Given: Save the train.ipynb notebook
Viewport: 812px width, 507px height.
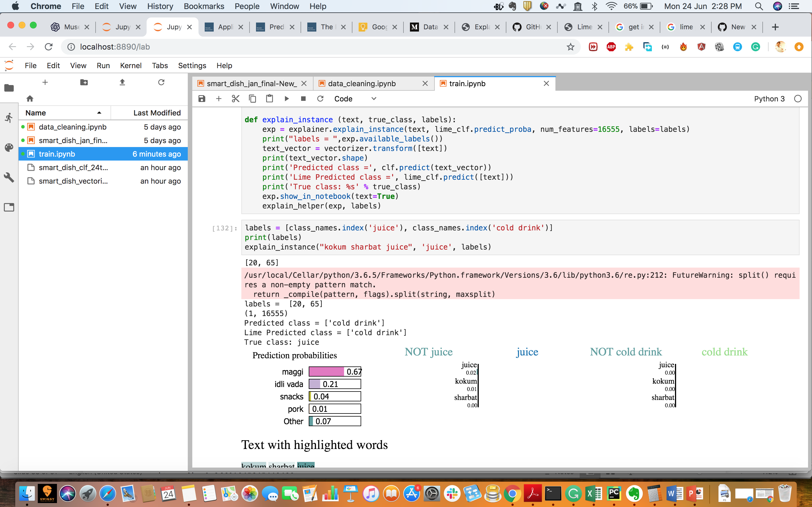Looking at the screenshot, I should (x=202, y=99).
